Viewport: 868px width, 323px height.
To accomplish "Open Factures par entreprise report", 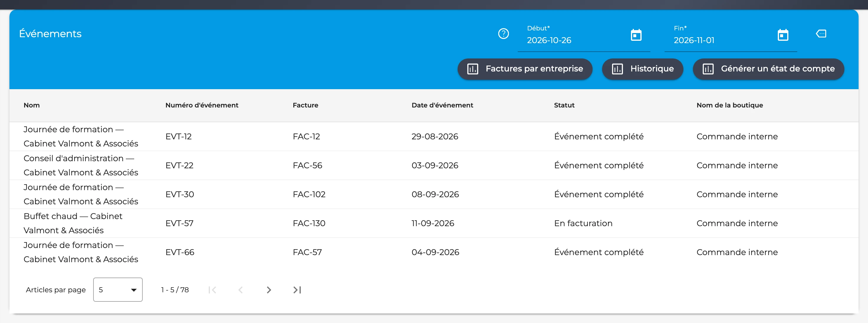I will pos(525,69).
